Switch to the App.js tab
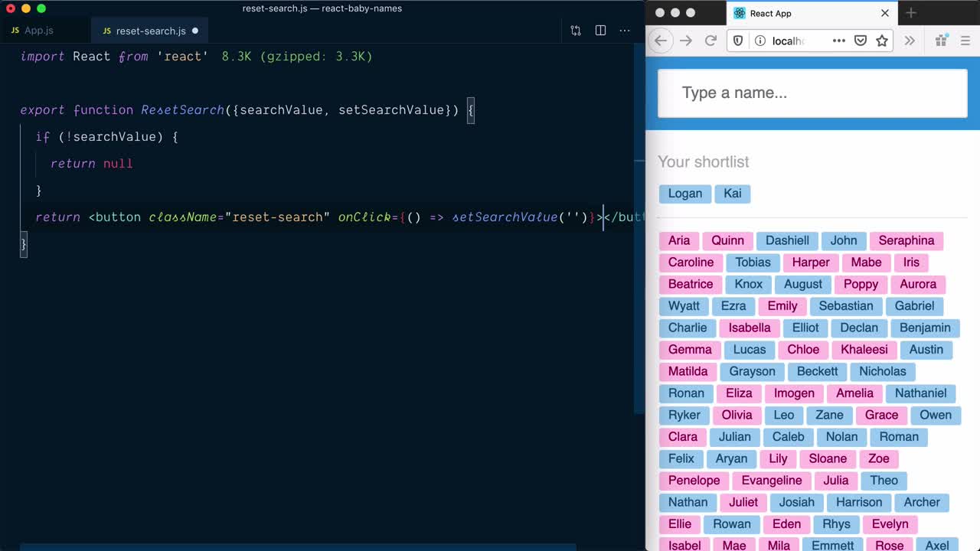 pos(37,31)
